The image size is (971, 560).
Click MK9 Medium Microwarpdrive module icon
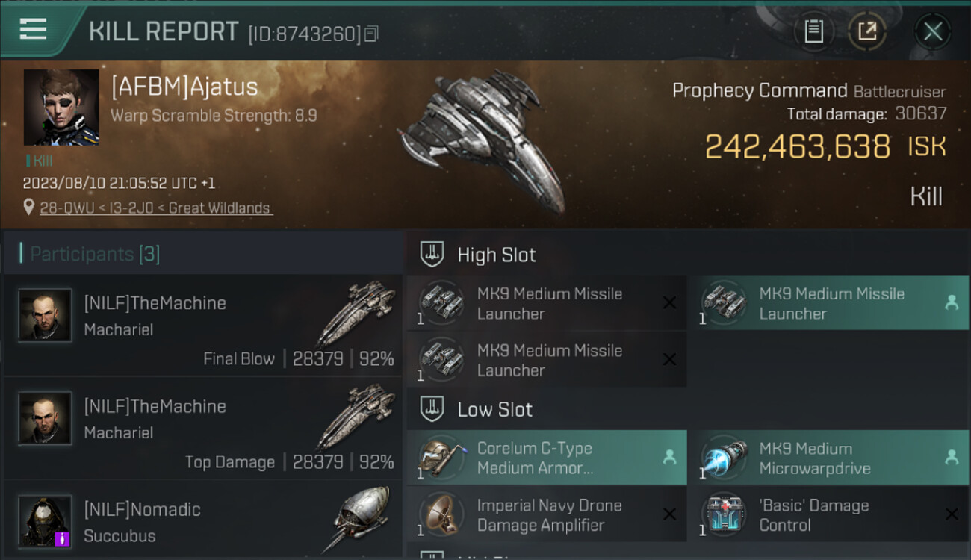pyautogui.click(x=723, y=458)
